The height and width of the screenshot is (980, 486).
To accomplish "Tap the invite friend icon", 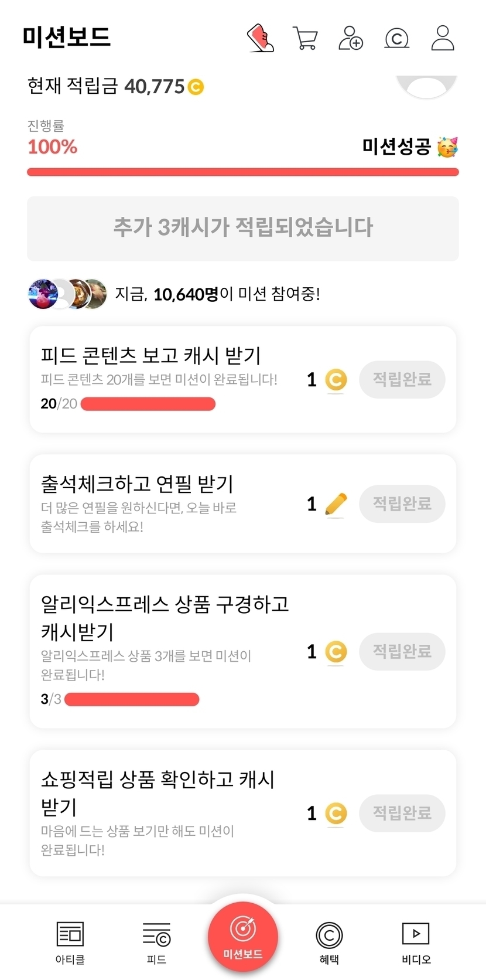I will tap(351, 38).
